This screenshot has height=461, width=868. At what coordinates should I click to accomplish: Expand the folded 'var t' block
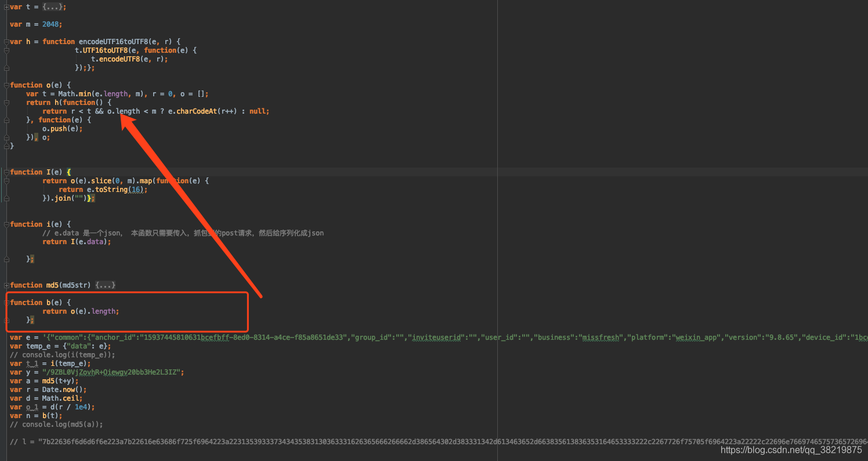(6, 7)
